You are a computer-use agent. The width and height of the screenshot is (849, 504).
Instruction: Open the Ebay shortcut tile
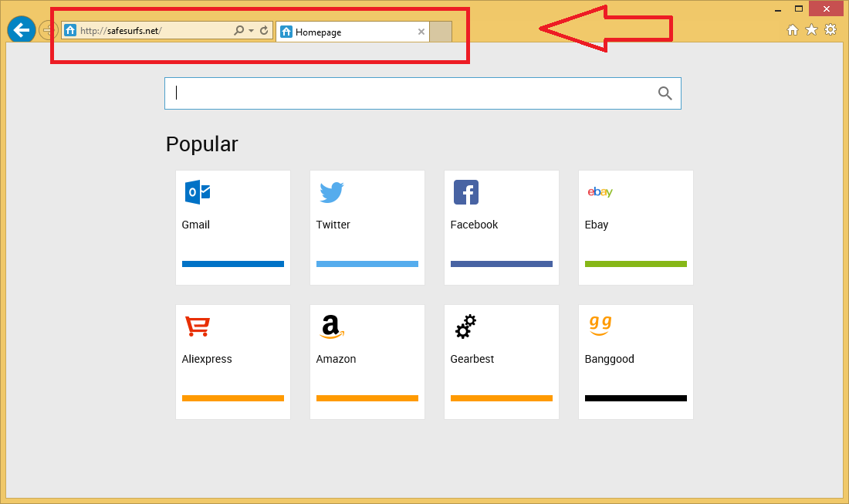636,227
